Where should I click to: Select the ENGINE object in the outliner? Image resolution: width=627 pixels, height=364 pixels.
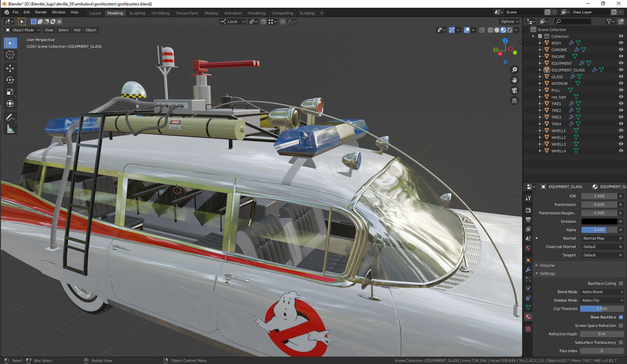coord(558,57)
